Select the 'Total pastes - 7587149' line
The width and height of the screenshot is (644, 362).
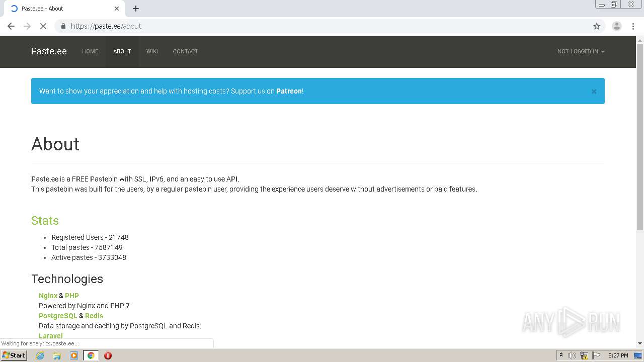point(87,247)
